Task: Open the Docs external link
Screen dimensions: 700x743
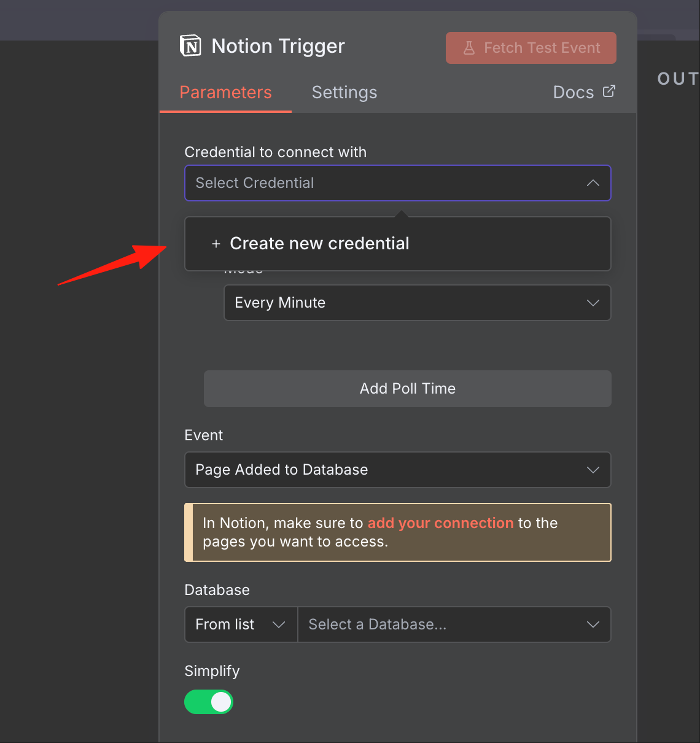Action: click(584, 92)
